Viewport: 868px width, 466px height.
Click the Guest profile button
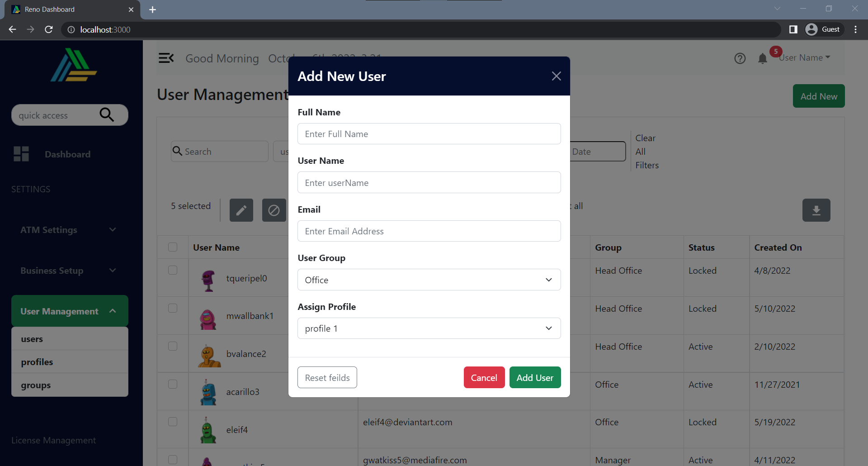(824, 29)
